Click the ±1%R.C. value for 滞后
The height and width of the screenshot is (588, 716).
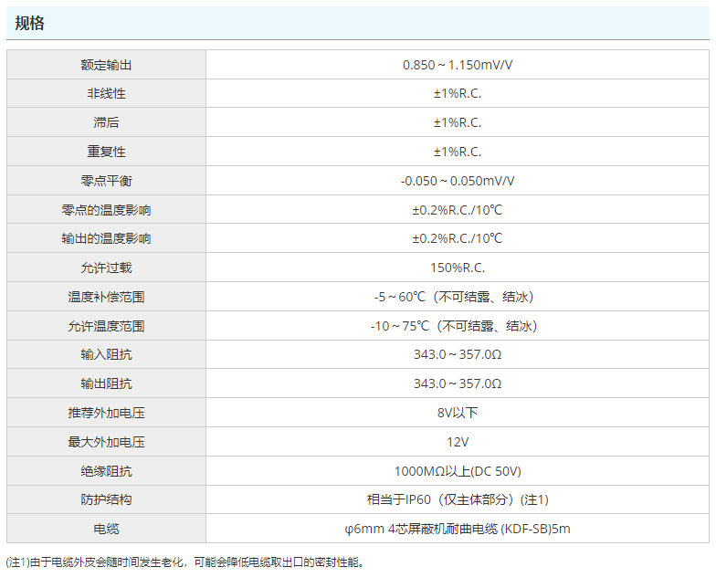pos(458,122)
